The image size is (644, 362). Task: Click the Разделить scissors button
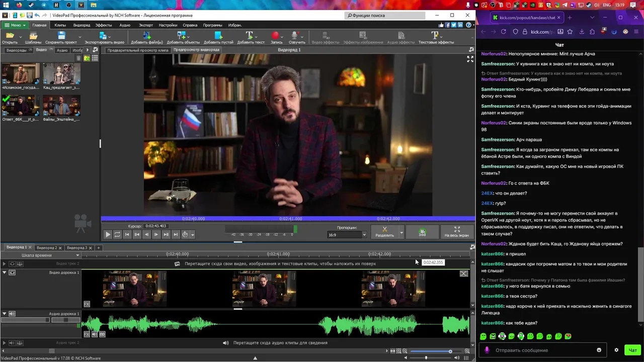pos(384,232)
